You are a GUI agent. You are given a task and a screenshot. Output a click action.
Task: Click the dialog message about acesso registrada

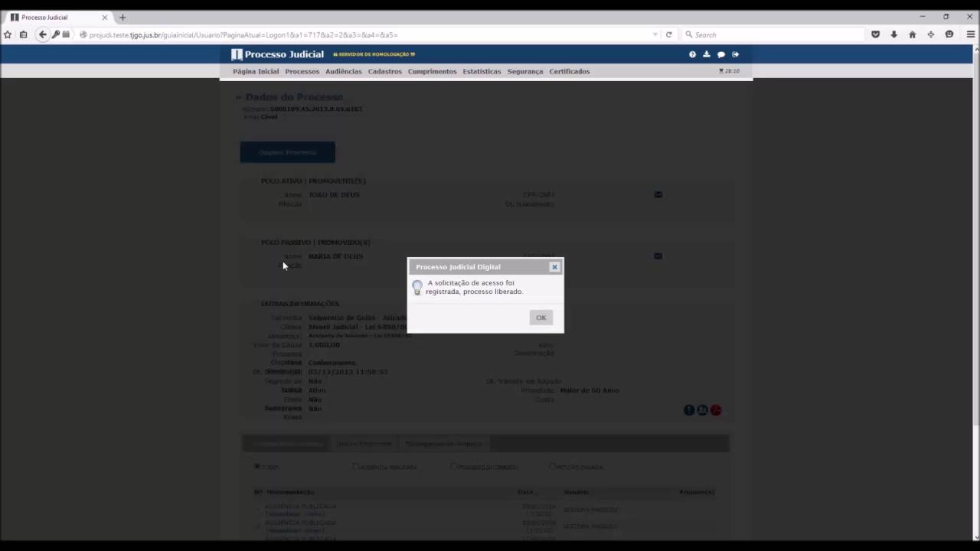[x=475, y=287]
